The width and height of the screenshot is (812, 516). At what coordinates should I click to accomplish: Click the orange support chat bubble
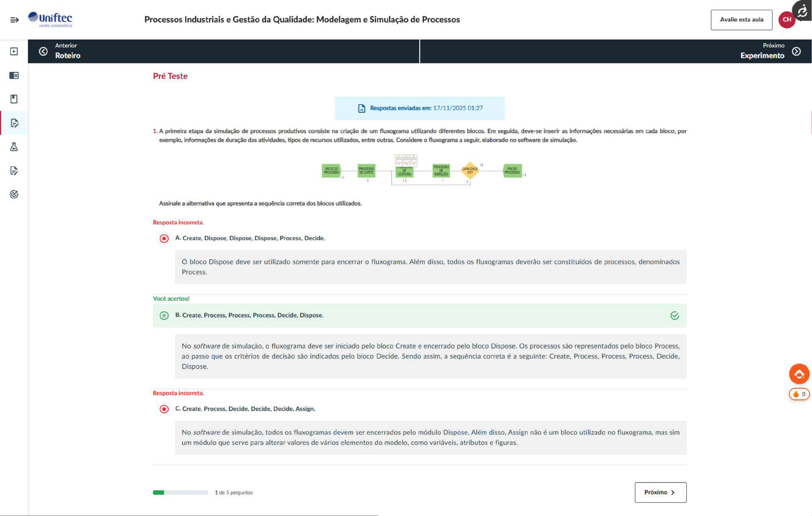click(x=799, y=374)
